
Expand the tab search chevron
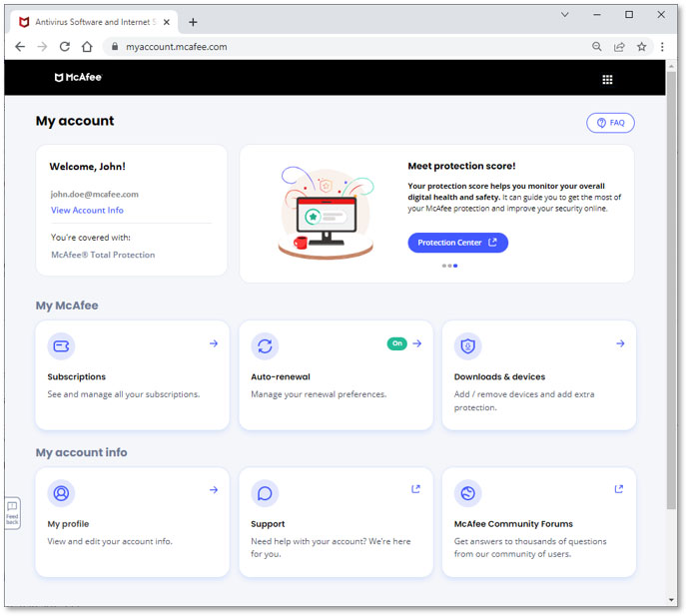[565, 15]
